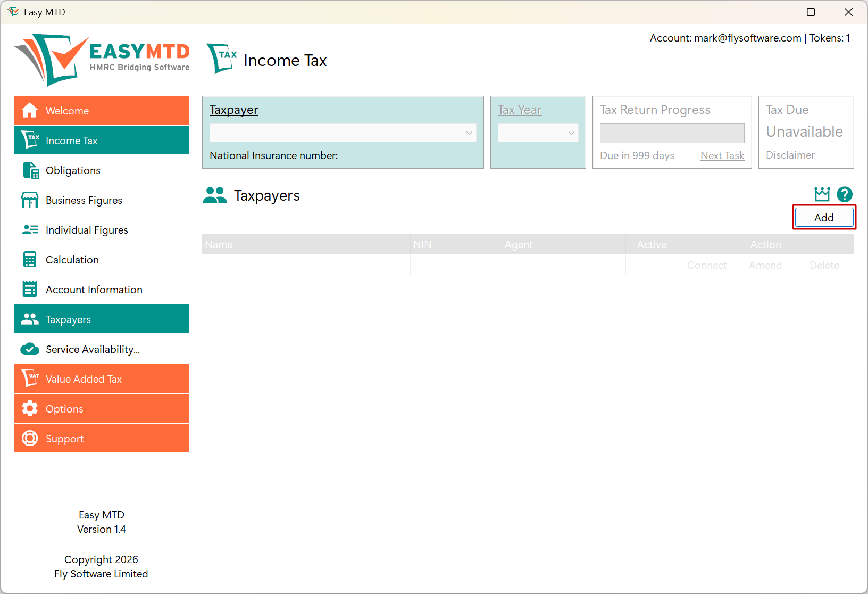Click the 'Tax Due' heading text
This screenshot has height=594, width=868.
[x=787, y=110]
